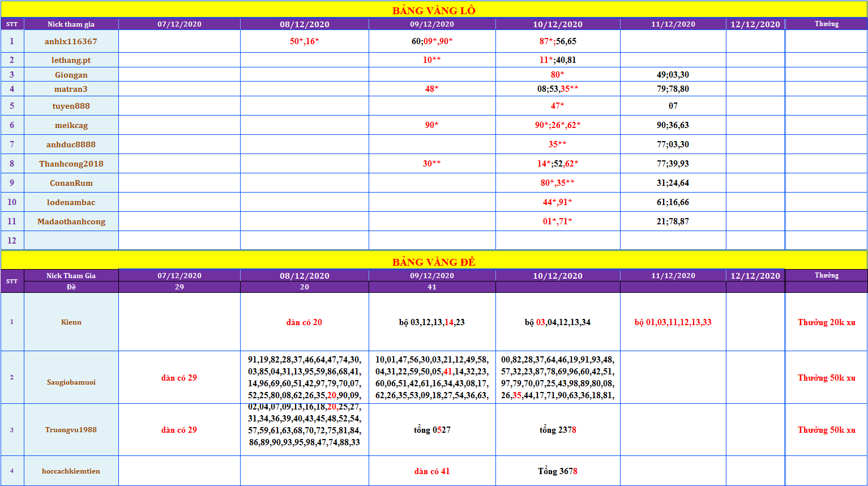Viewport: 868px width, 486px height.
Task: Select the BẢNG VÀNG LÔ title cell
Action: pos(434,10)
